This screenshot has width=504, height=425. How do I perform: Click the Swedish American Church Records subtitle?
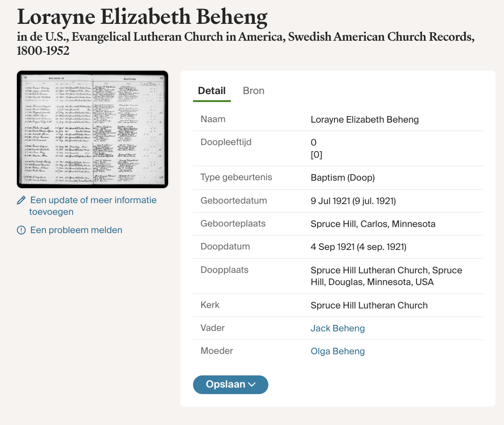pyautogui.click(x=245, y=43)
